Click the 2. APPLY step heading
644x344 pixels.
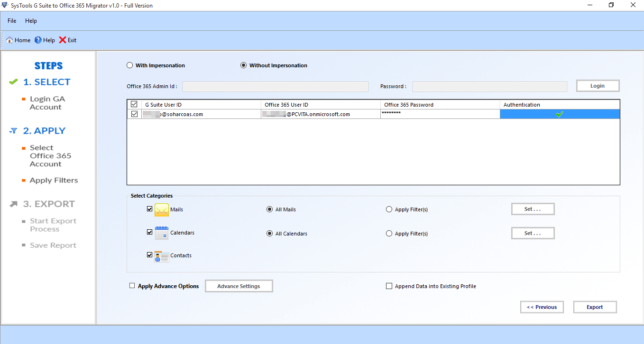(44, 131)
